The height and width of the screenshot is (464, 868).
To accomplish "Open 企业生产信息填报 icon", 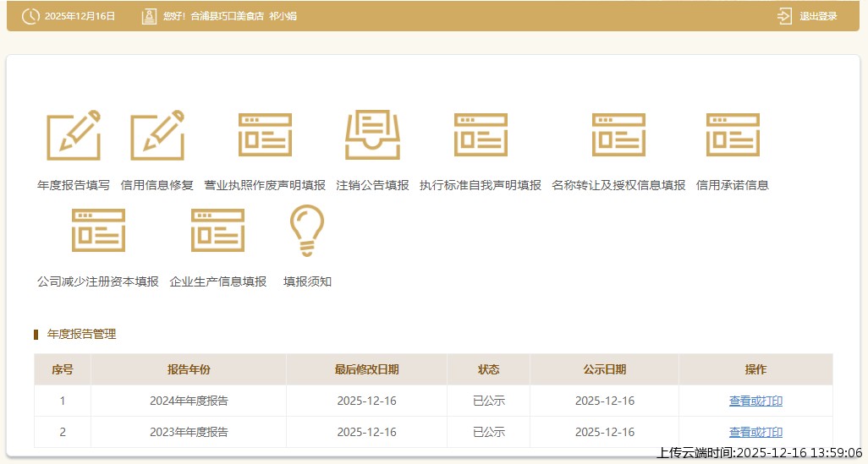I will [x=217, y=231].
